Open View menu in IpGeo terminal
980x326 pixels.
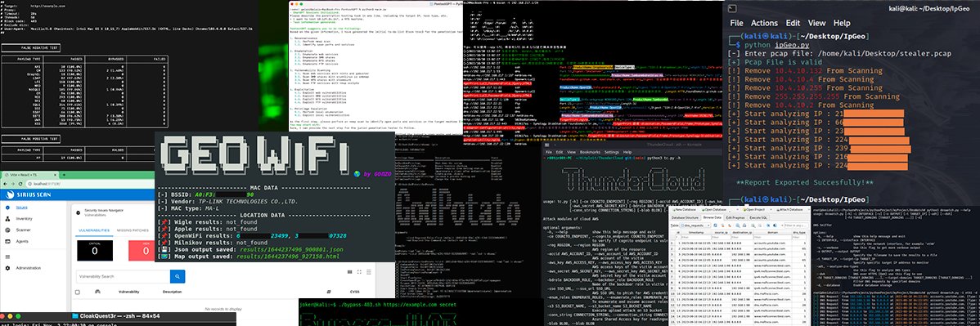(817, 23)
